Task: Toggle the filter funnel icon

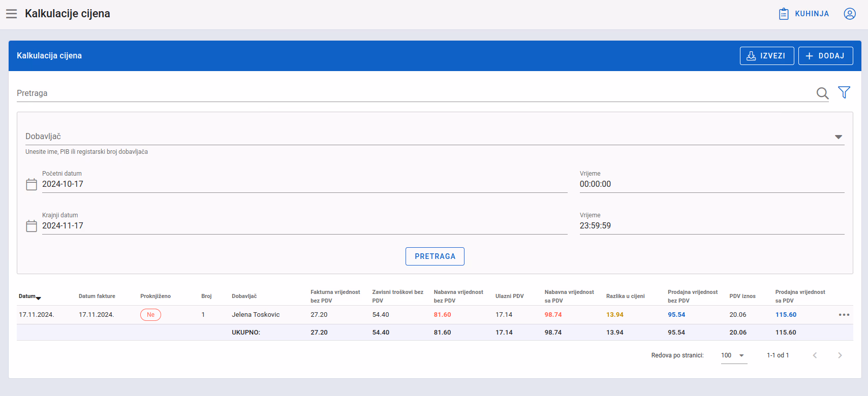Action: click(844, 92)
